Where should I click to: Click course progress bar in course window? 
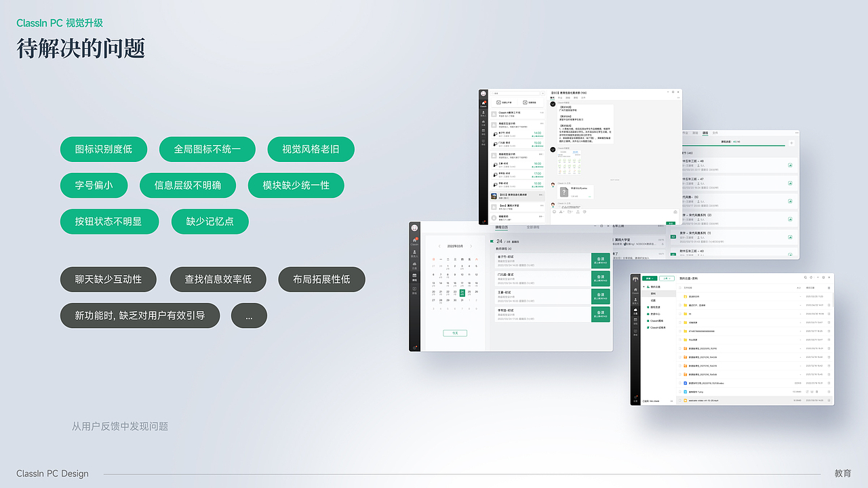[x=734, y=146]
